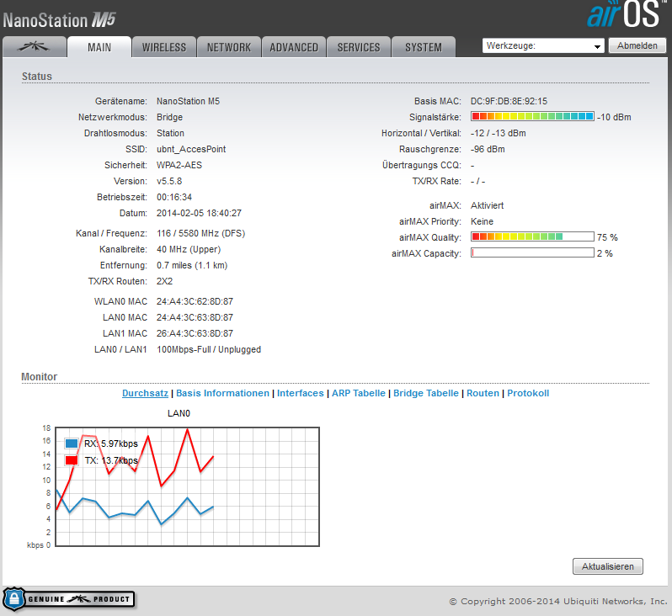Click the Rauschgrenze value -96 dBm

pos(488,149)
